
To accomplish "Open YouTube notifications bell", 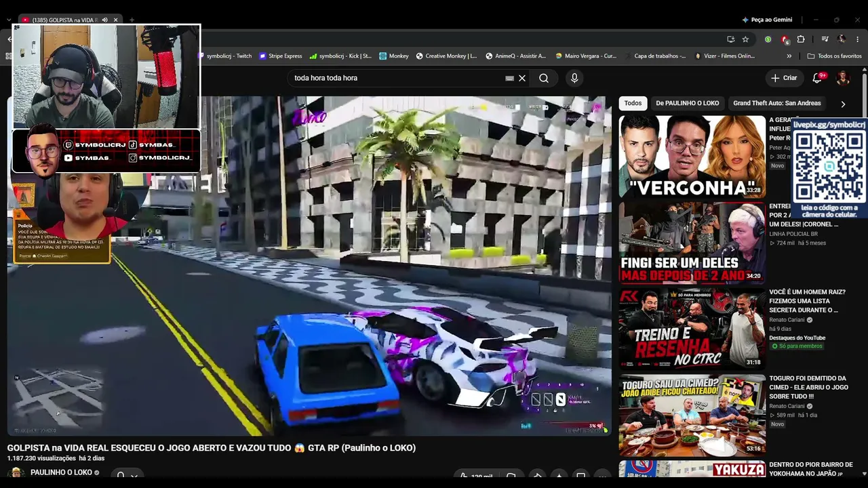I will click(x=817, y=78).
